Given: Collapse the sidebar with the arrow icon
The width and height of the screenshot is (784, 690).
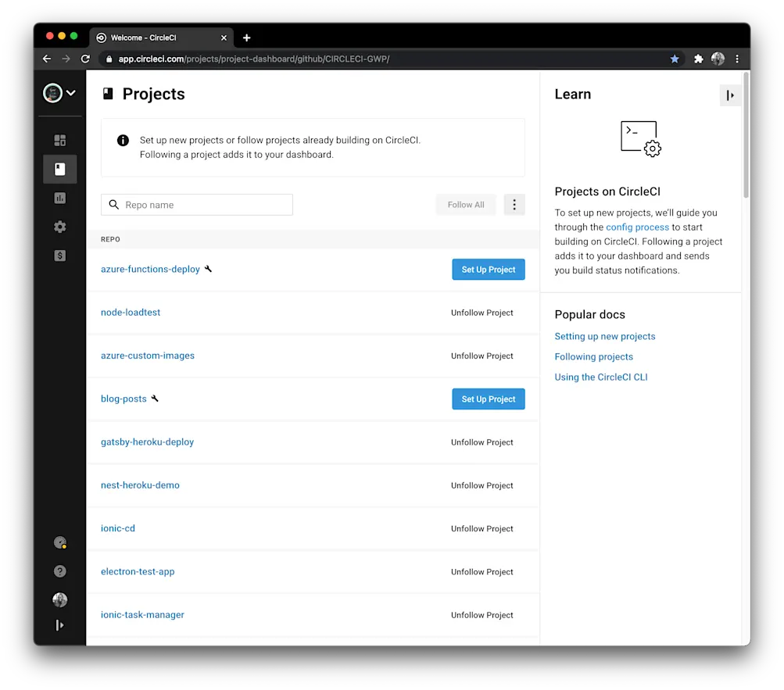Looking at the screenshot, I should [x=59, y=625].
